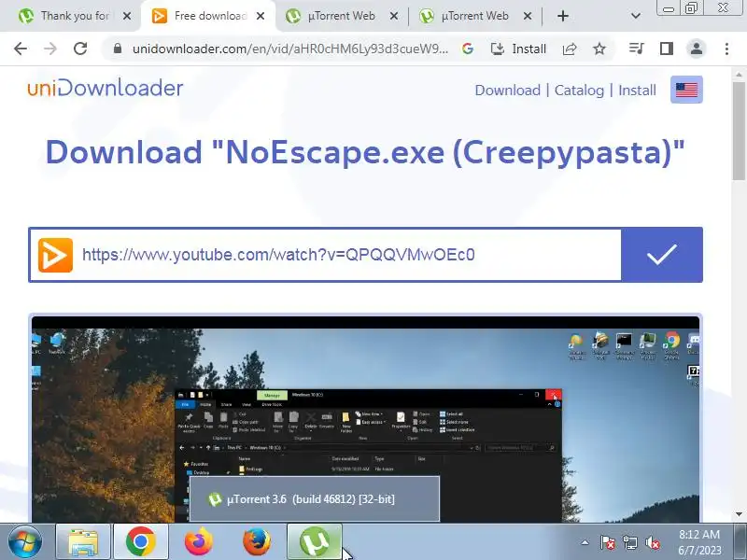747x560 pixels.
Task: Install the unidownloader app from address bar
Action: coord(519,49)
